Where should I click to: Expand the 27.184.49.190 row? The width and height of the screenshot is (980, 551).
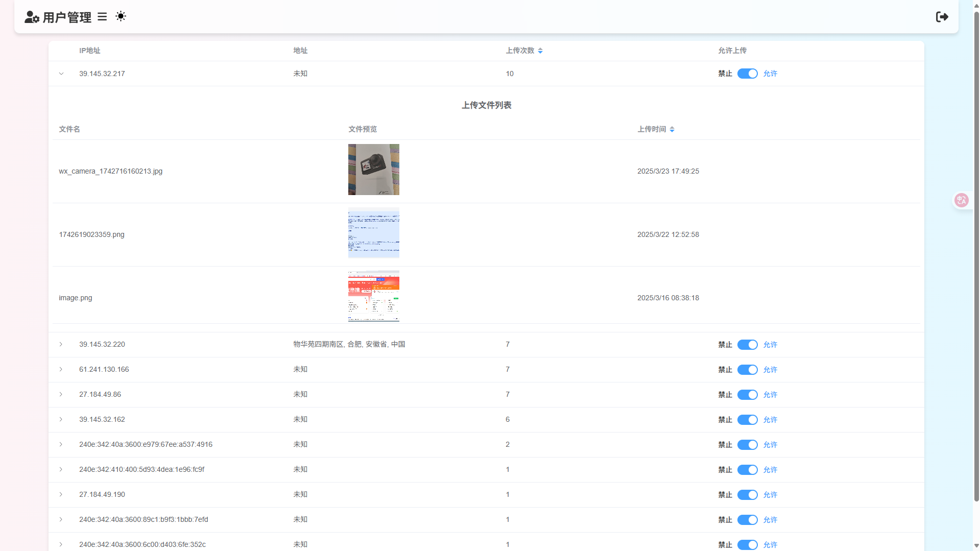(61, 494)
